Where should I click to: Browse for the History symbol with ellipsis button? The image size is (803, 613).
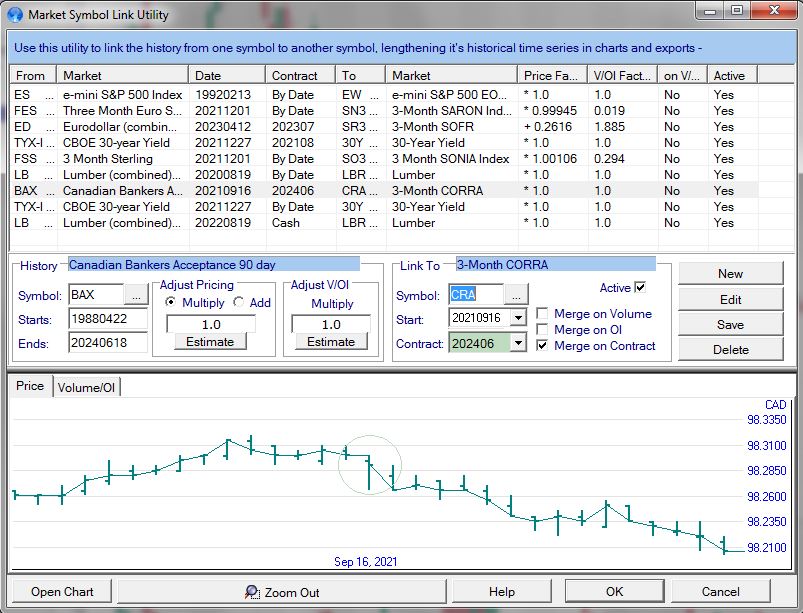(136, 295)
